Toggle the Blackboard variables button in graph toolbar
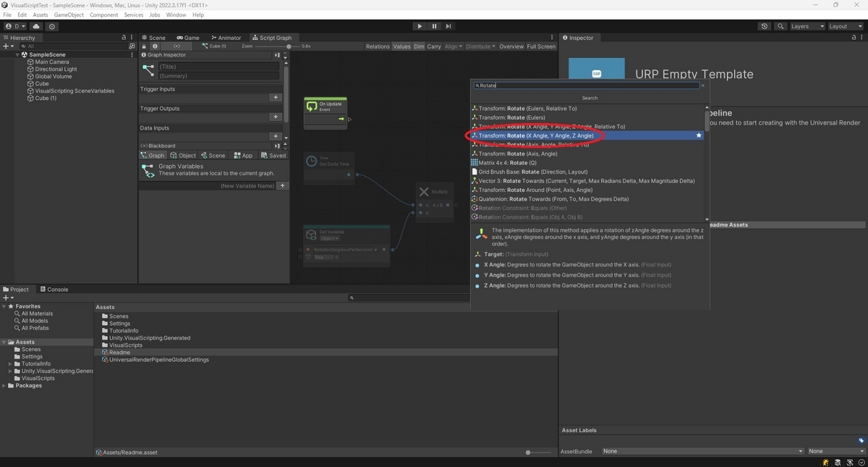 click(177, 46)
